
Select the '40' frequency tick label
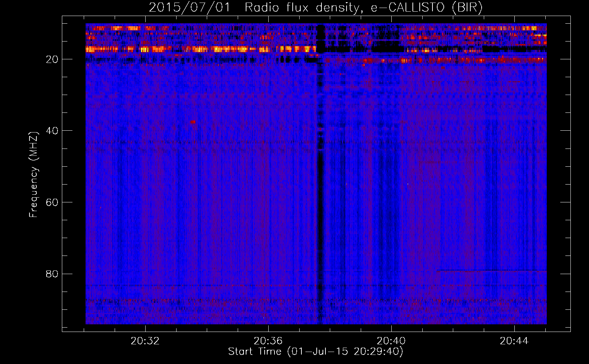point(52,130)
